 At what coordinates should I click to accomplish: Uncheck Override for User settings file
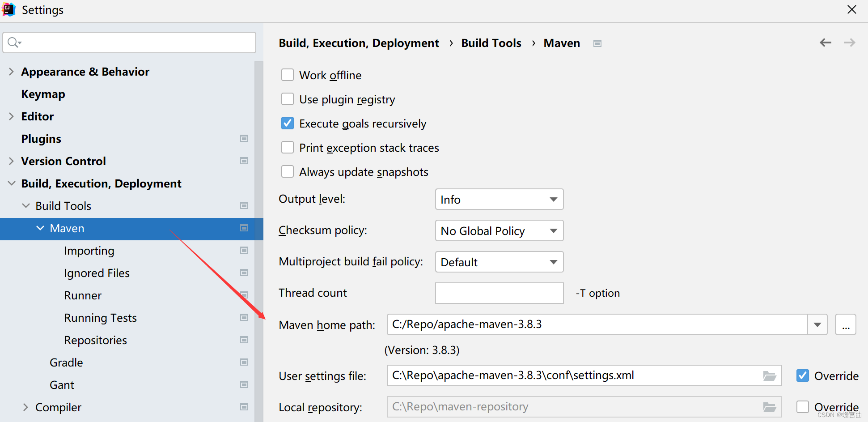point(803,375)
